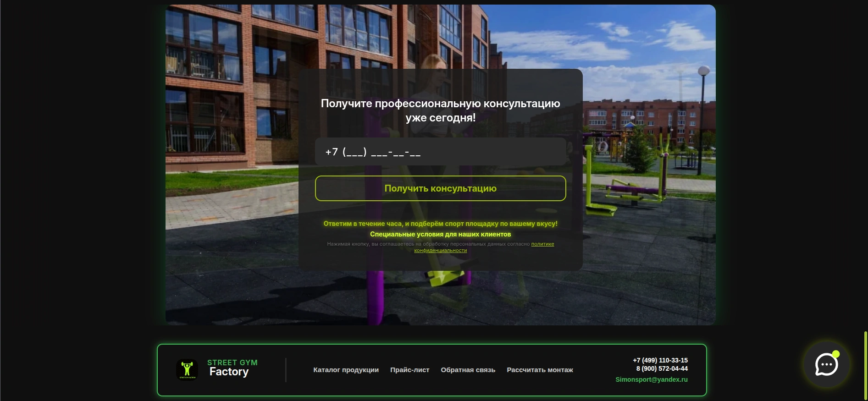Open Рассчитать монтаж in the footer
Viewport: 868px width, 401px height.
[x=540, y=370]
